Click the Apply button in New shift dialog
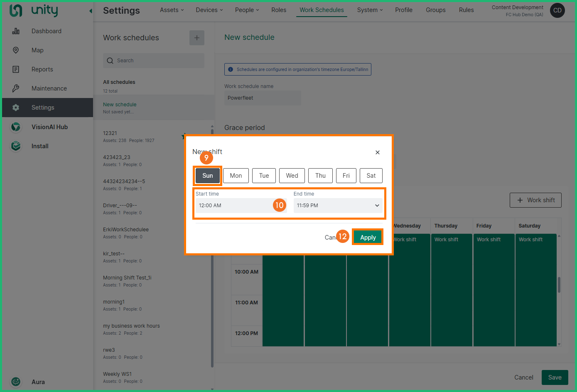The height and width of the screenshot is (392, 577). coord(368,238)
